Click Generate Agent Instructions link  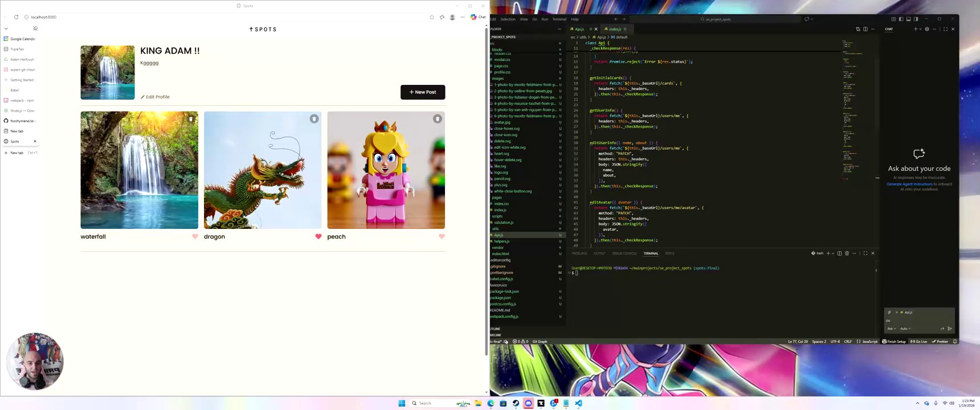click(910, 184)
